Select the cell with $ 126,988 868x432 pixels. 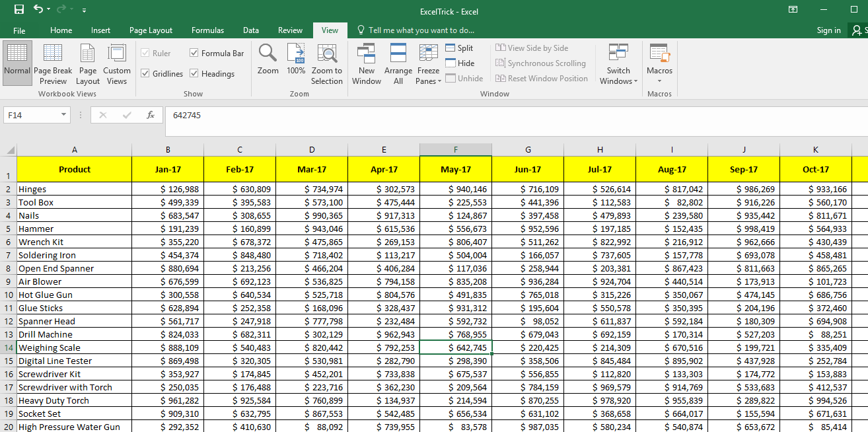168,189
